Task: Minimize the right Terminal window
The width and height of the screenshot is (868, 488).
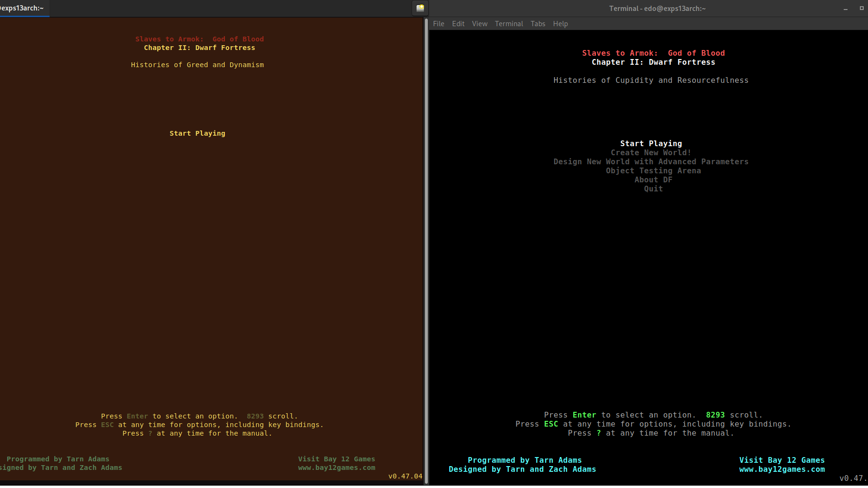Action: [846, 9]
